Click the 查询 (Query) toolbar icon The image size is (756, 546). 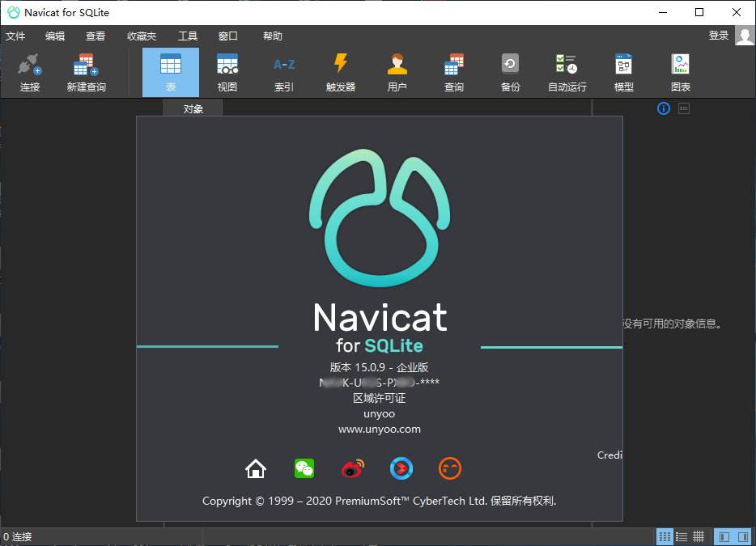coord(454,73)
